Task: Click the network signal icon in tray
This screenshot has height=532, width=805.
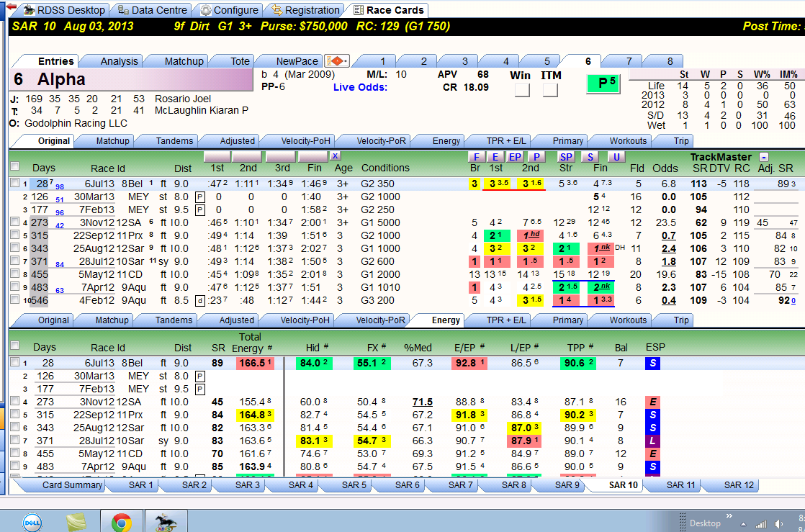Action: [x=761, y=524]
